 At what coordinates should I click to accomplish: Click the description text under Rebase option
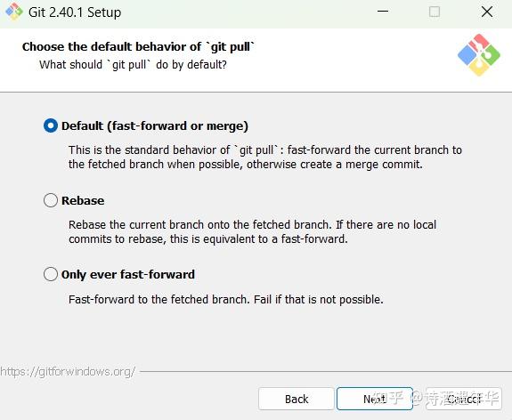[252, 231]
